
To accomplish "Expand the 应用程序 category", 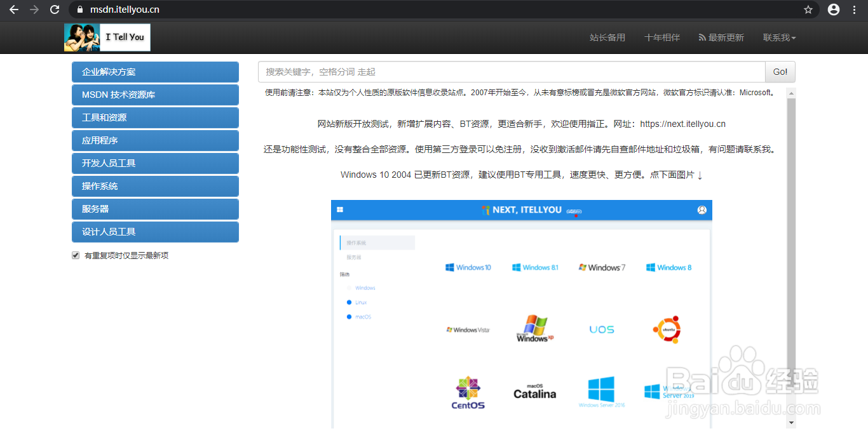I will pos(155,140).
